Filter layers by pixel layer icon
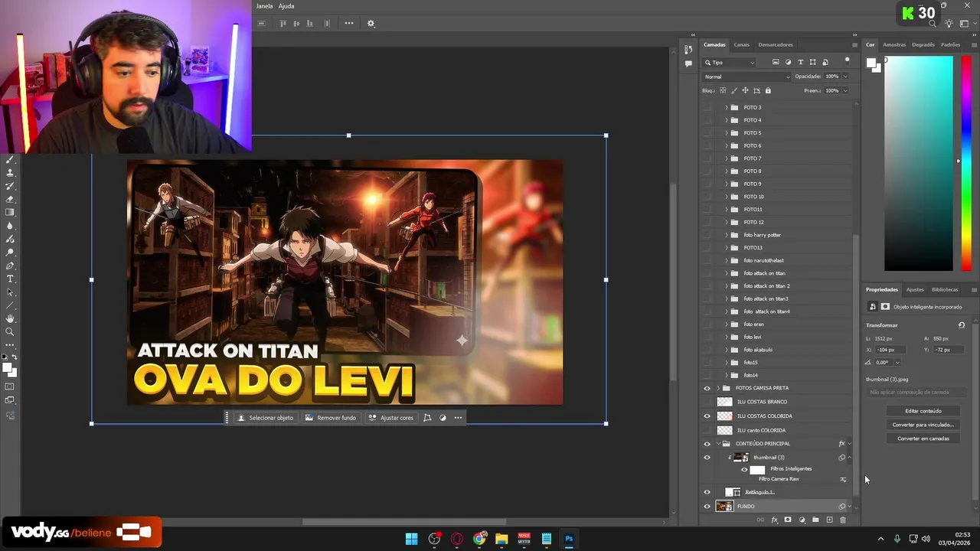The image size is (980, 551). (776, 62)
